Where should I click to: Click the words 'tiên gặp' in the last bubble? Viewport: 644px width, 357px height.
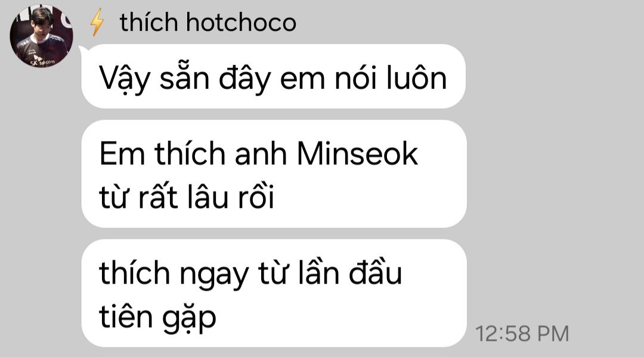(x=157, y=318)
